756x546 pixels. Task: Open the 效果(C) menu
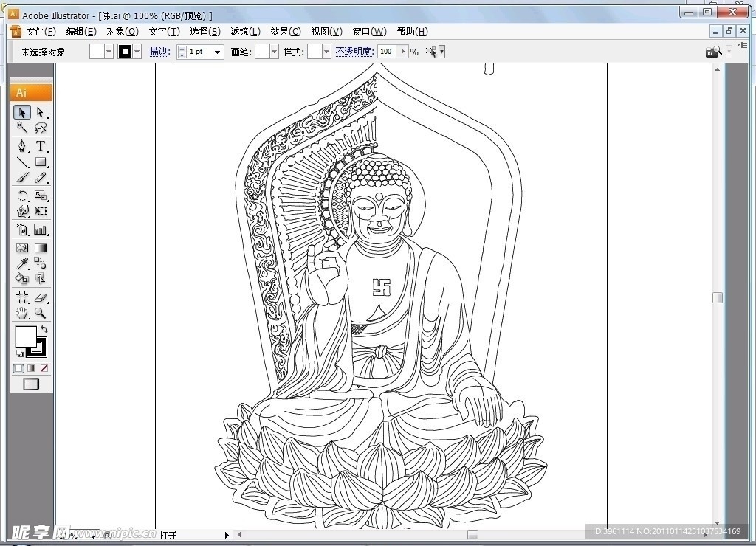[x=285, y=31]
